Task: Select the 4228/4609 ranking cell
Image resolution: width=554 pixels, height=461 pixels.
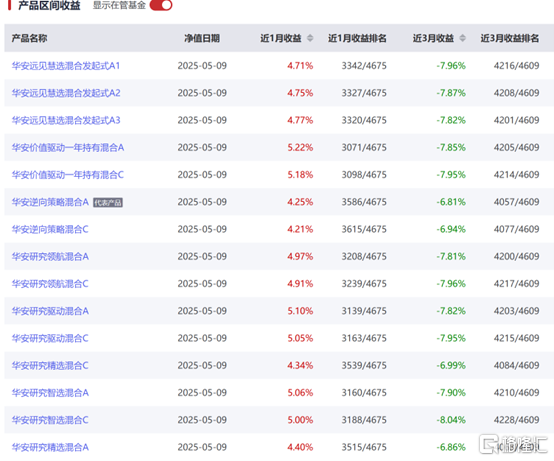Action: (x=517, y=420)
